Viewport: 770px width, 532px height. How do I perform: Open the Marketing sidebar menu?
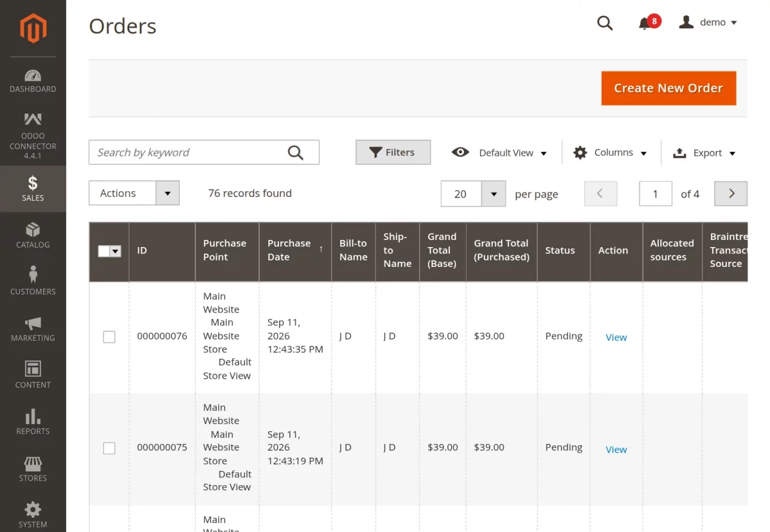pos(33,329)
